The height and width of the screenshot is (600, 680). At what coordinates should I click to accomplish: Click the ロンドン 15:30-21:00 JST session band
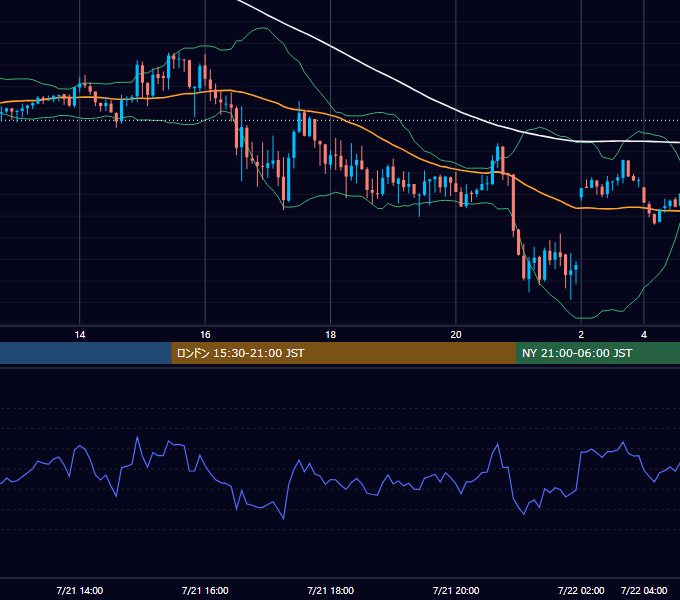[343, 353]
